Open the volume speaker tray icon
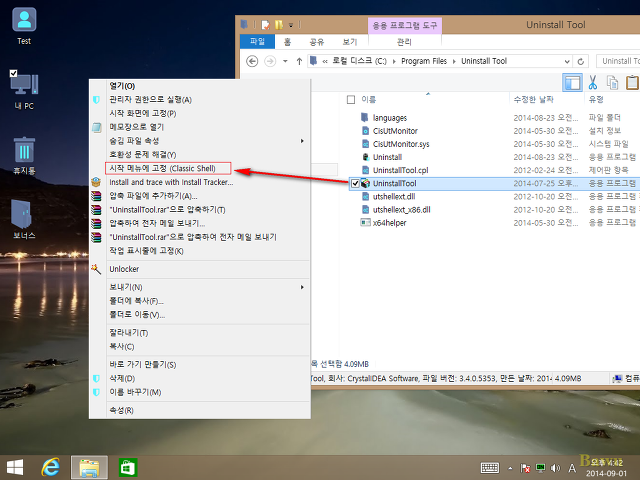 point(555,468)
